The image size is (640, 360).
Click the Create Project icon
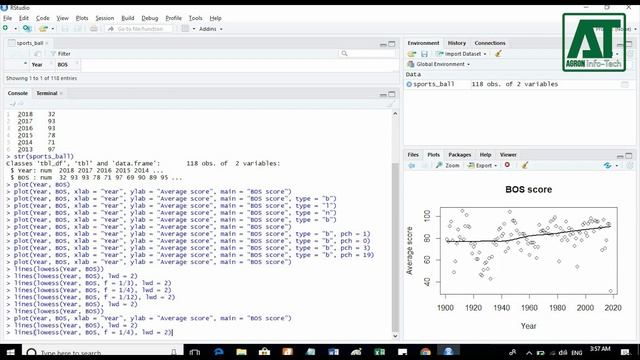[27, 29]
